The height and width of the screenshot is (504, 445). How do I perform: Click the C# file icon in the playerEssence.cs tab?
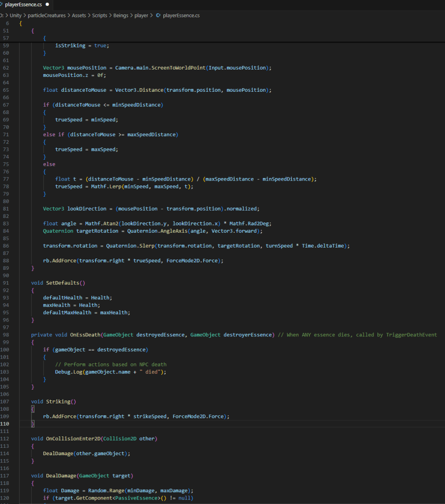tap(1, 4)
